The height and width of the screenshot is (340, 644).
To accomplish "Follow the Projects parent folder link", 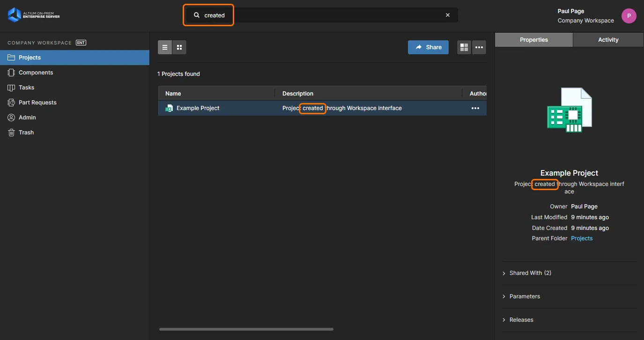I will coord(582,238).
